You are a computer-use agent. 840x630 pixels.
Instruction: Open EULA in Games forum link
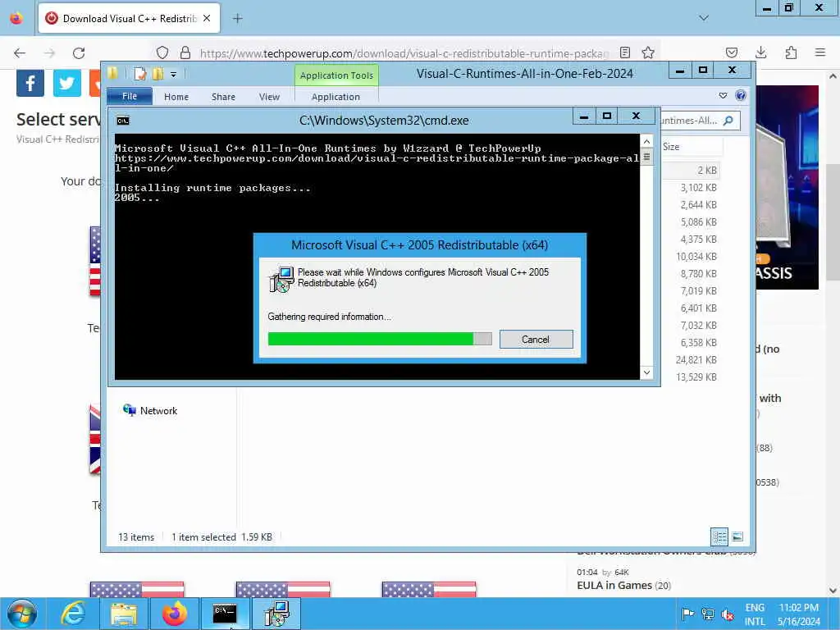tap(614, 585)
